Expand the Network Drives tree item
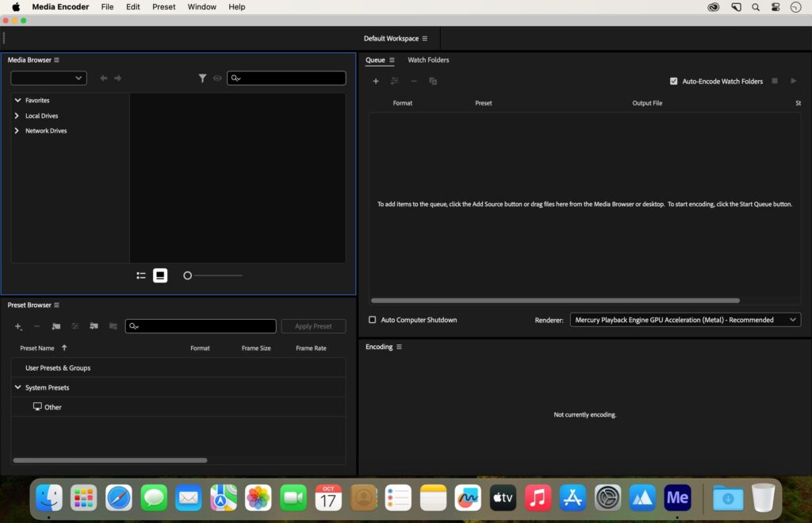The width and height of the screenshot is (812, 523). (17, 131)
